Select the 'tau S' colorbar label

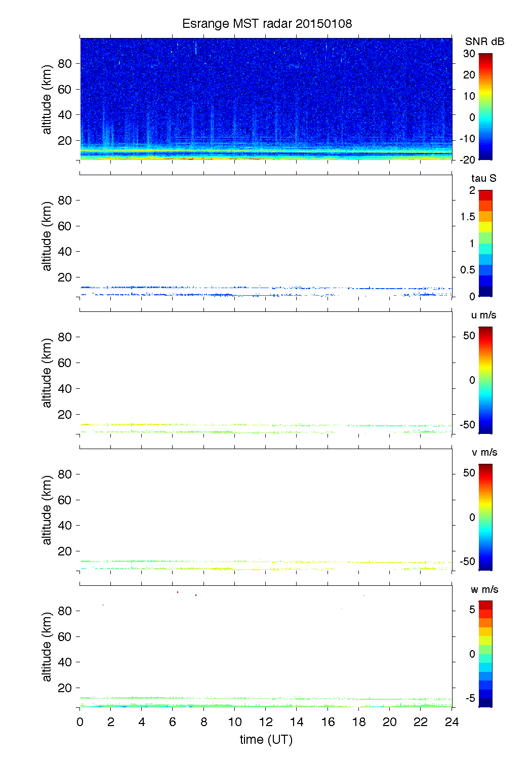click(483, 178)
